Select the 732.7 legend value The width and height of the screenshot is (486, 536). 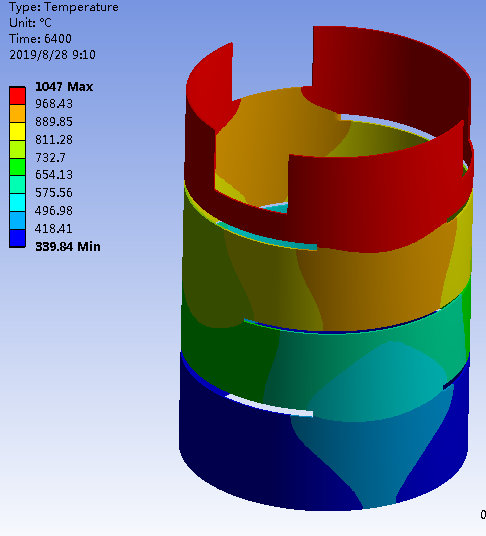pos(50,158)
